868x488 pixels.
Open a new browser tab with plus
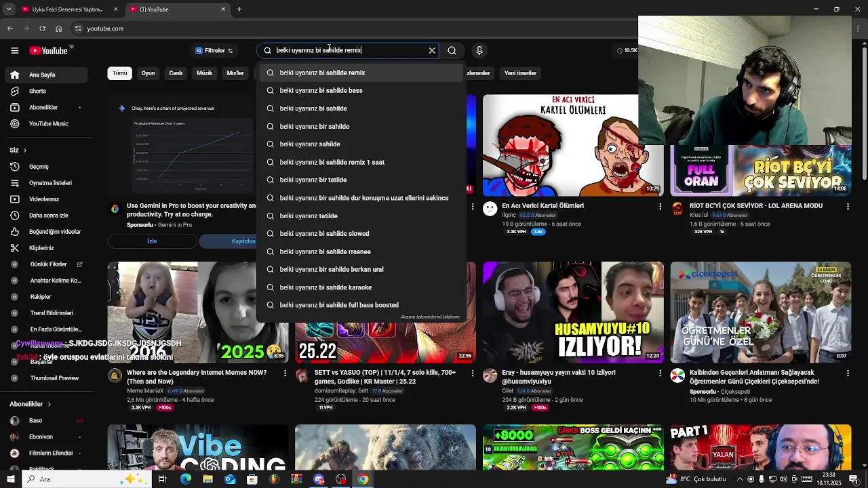(x=239, y=9)
